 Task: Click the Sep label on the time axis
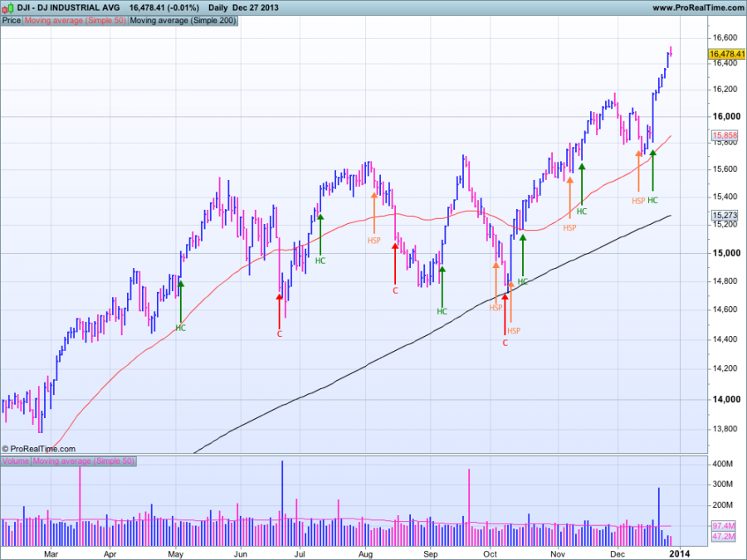(430, 554)
